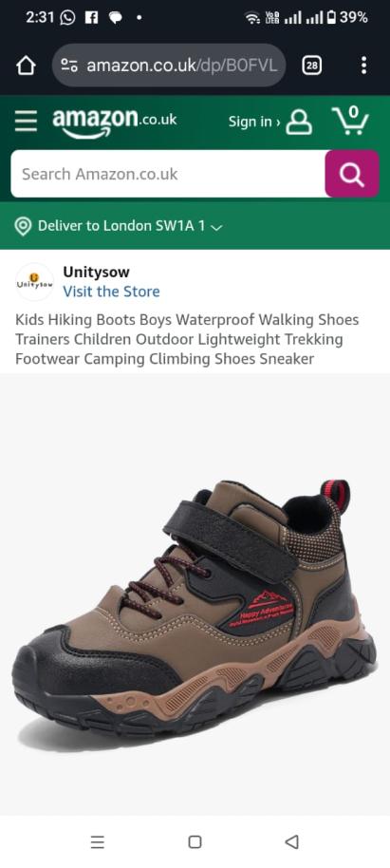Open the Chrome three-dot overflow menu
Viewport: 390px width, 868px height.
pyautogui.click(x=363, y=66)
